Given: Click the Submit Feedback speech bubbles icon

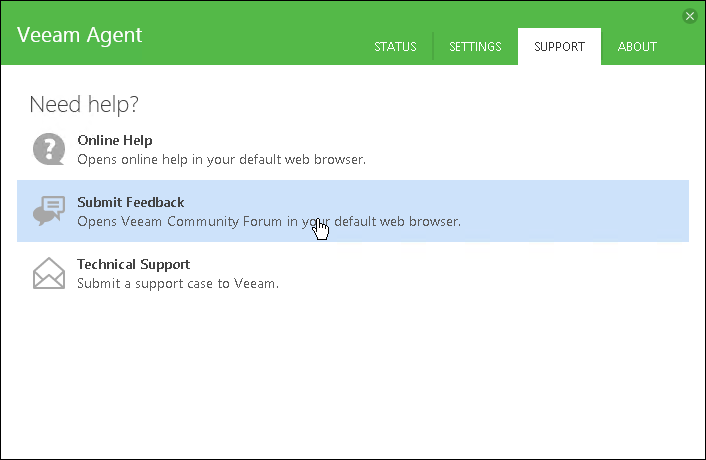Looking at the screenshot, I should [x=49, y=211].
